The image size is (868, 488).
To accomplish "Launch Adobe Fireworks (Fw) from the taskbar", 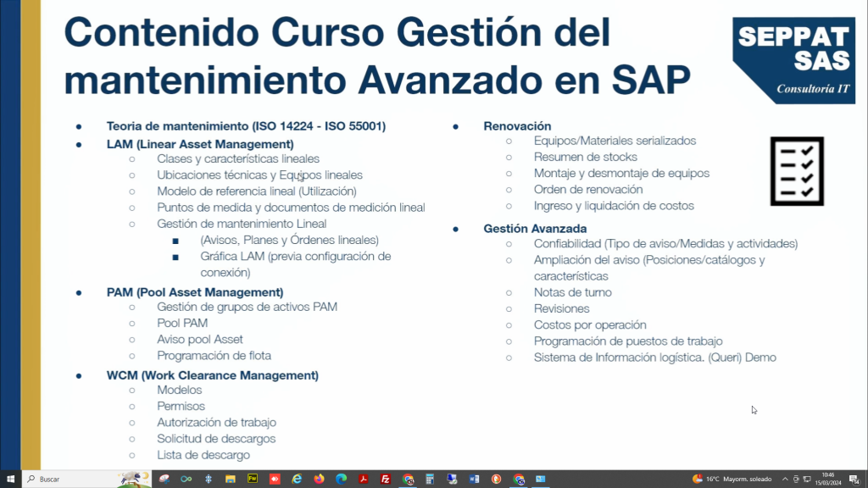I will pyautogui.click(x=253, y=480).
